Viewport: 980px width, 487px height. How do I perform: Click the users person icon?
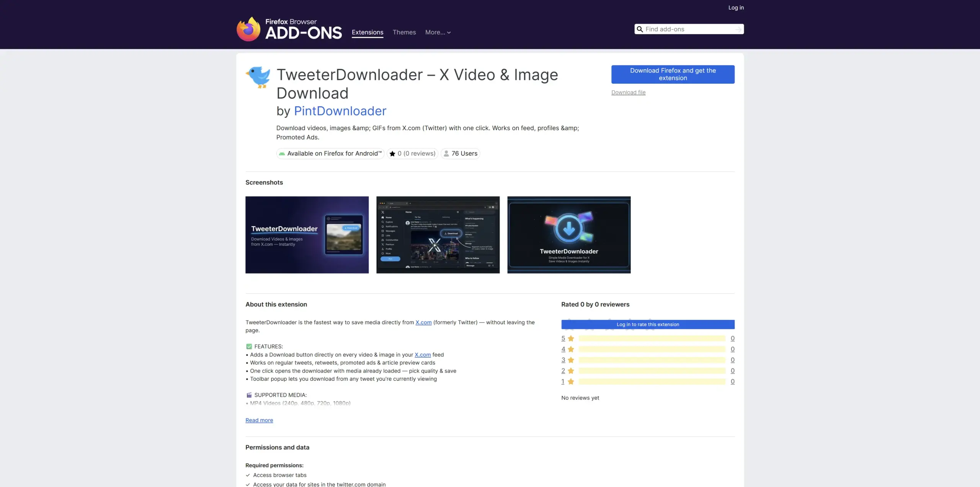[x=446, y=154]
